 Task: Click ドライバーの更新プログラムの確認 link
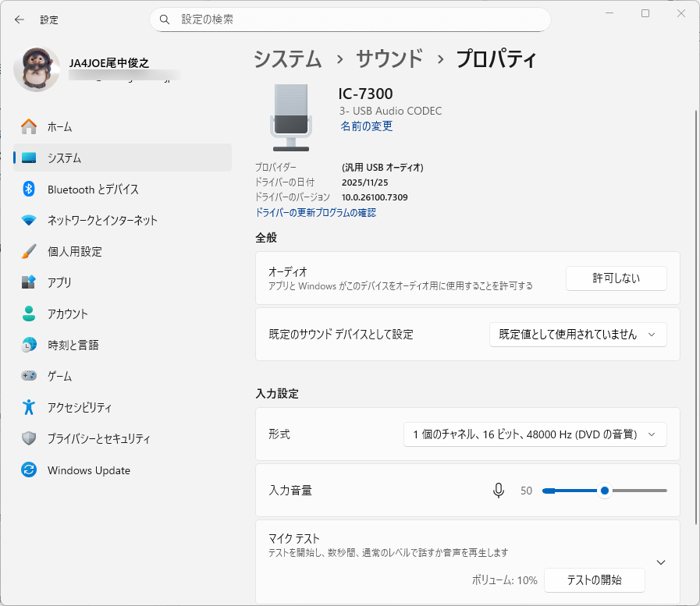click(315, 212)
